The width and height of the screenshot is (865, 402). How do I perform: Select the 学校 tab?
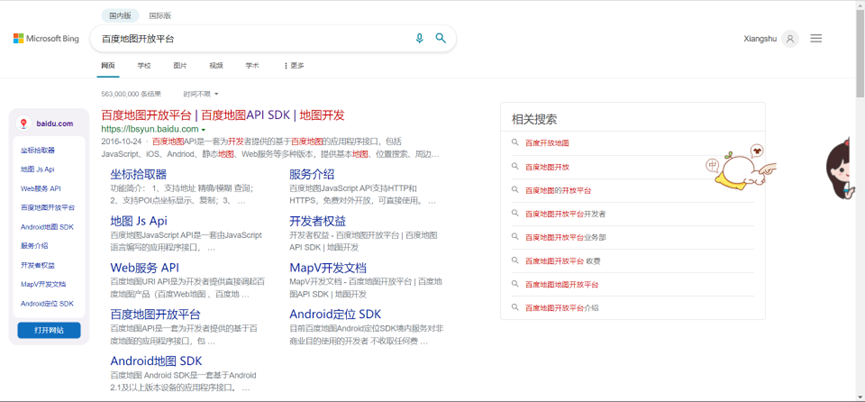[144, 66]
